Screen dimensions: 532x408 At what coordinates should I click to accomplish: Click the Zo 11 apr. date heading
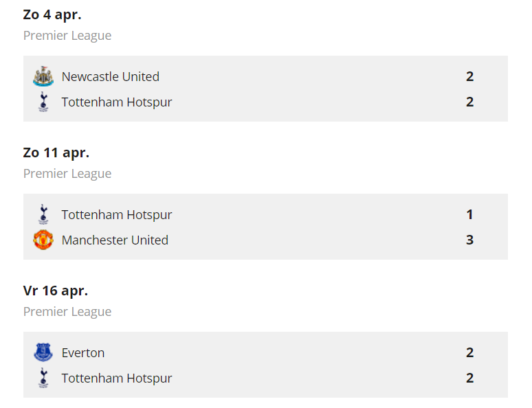tap(56, 152)
